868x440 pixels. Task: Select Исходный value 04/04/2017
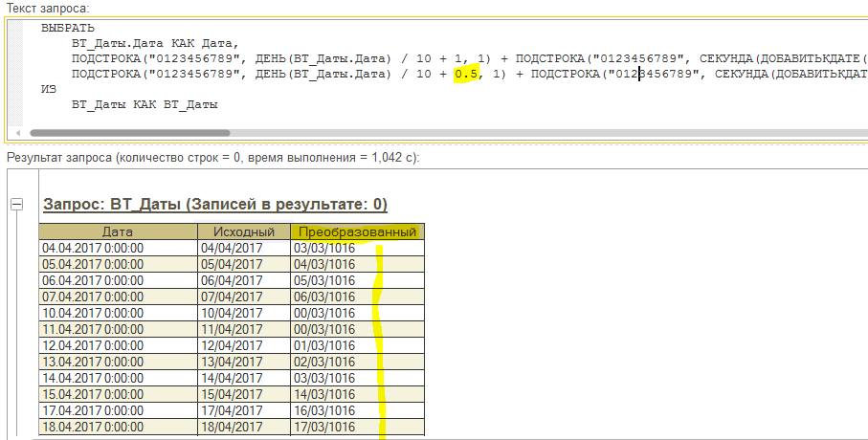point(244,248)
